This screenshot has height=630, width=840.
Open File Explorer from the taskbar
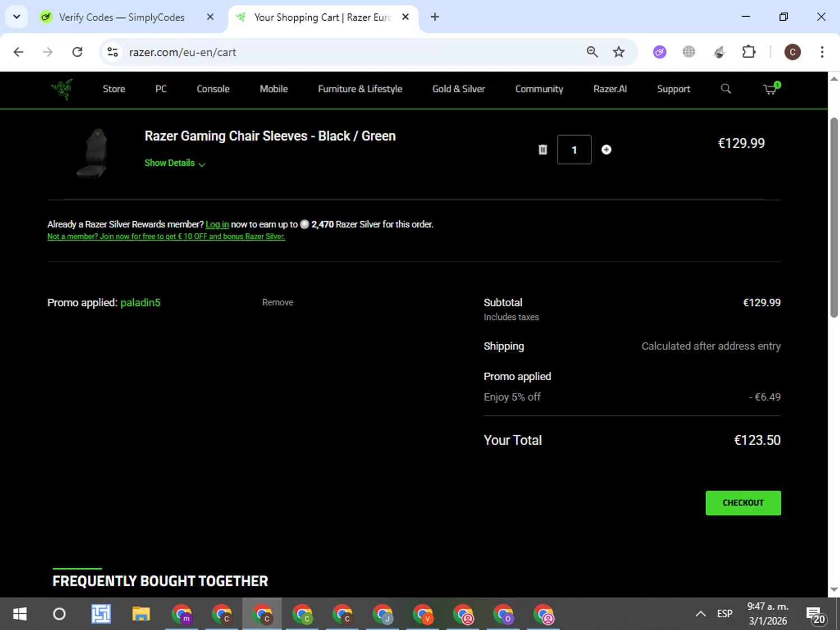pyautogui.click(x=141, y=614)
